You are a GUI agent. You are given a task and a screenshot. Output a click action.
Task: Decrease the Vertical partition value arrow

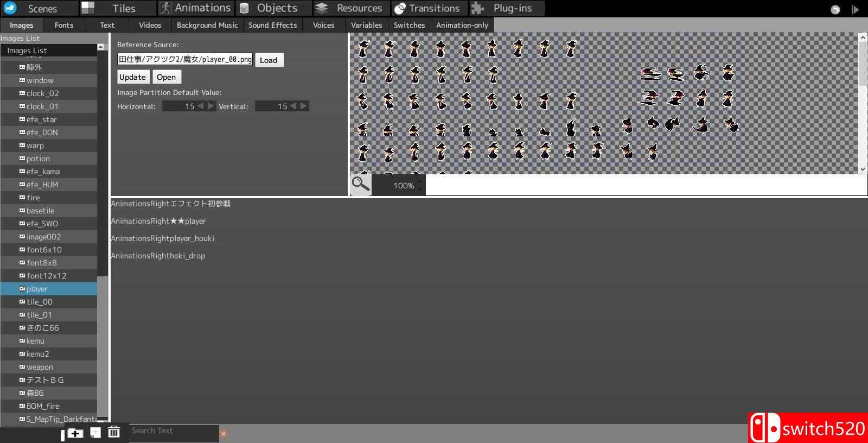pyautogui.click(x=293, y=106)
